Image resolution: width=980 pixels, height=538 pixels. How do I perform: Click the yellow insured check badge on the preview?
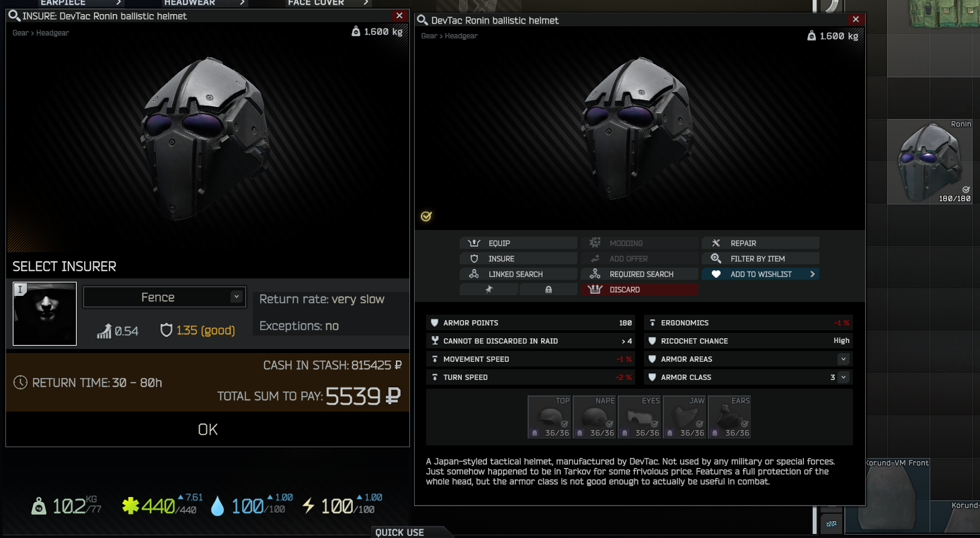(426, 217)
